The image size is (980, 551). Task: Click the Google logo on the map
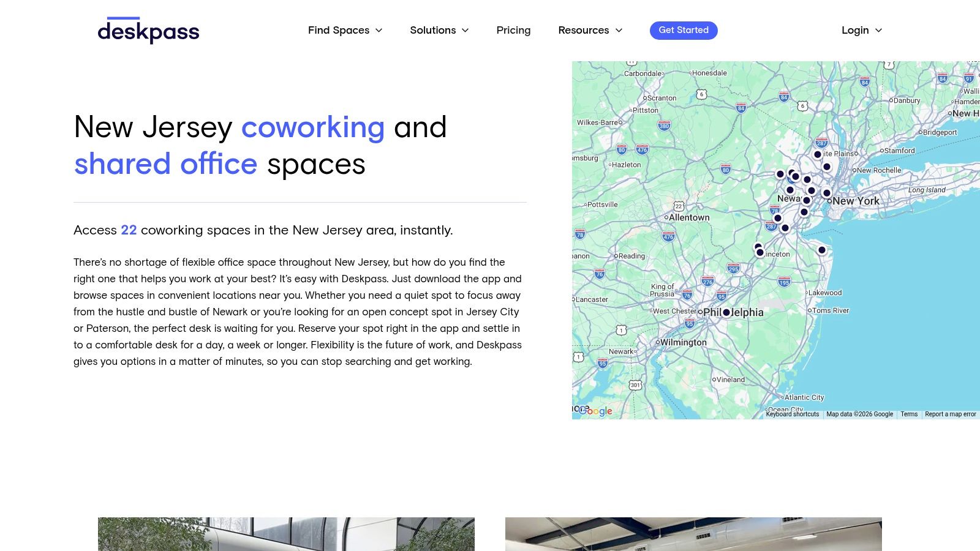click(595, 411)
